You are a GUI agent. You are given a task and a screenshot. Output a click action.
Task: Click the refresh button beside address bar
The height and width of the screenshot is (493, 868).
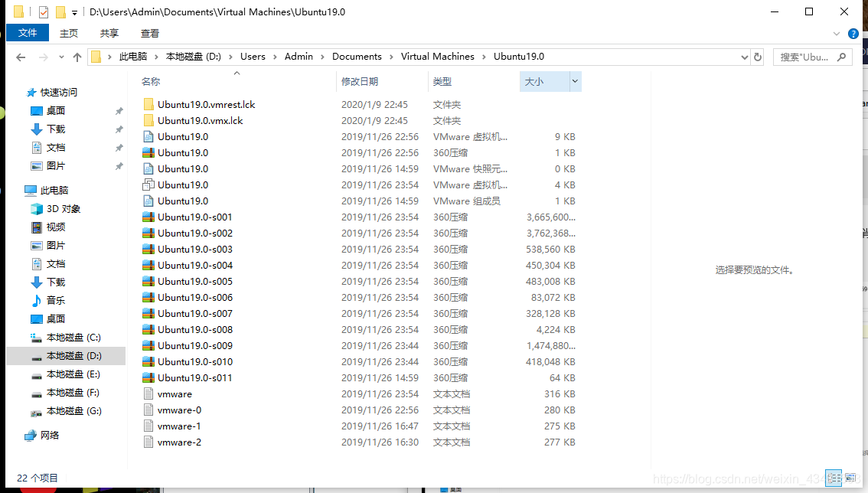click(x=758, y=57)
